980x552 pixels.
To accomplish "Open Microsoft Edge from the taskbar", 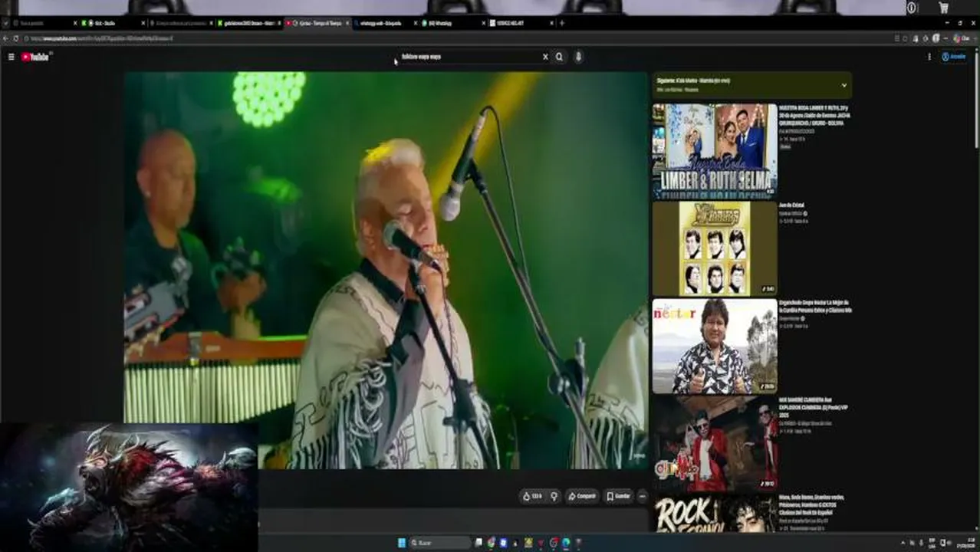I will click(566, 543).
